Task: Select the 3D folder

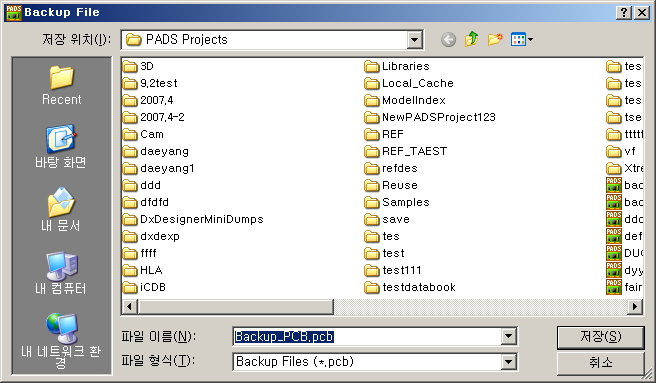Action: pyautogui.click(x=138, y=66)
